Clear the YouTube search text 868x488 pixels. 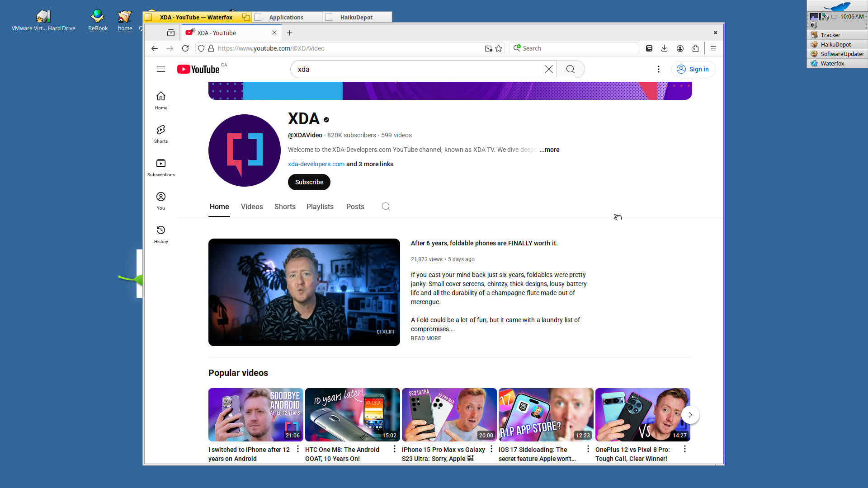pos(548,69)
